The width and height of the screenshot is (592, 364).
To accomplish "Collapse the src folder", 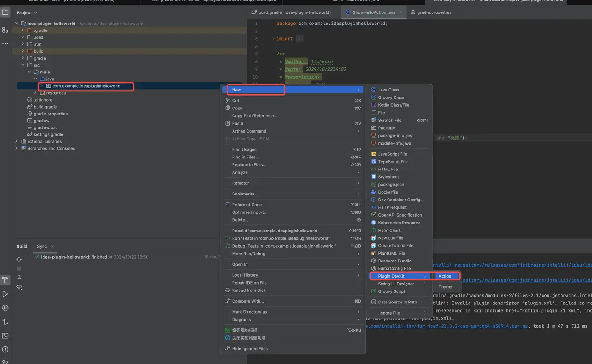I will [23, 65].
